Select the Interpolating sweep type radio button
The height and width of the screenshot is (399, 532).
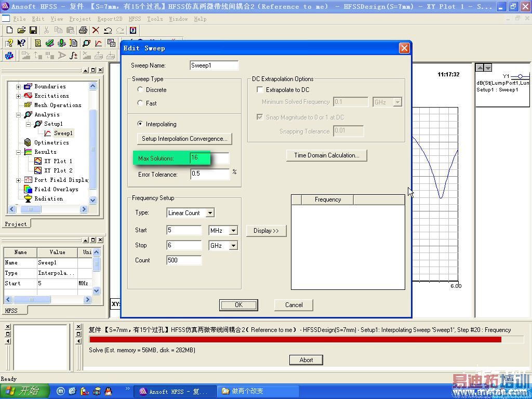click(x=140, y=124)
